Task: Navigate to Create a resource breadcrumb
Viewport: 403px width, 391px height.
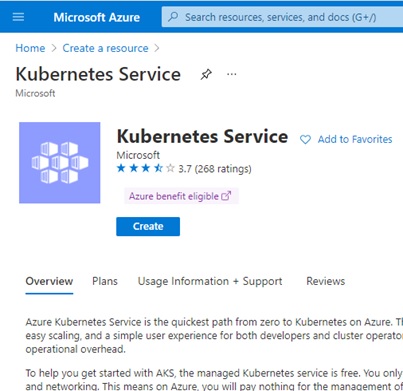Action: pos(105,48)
